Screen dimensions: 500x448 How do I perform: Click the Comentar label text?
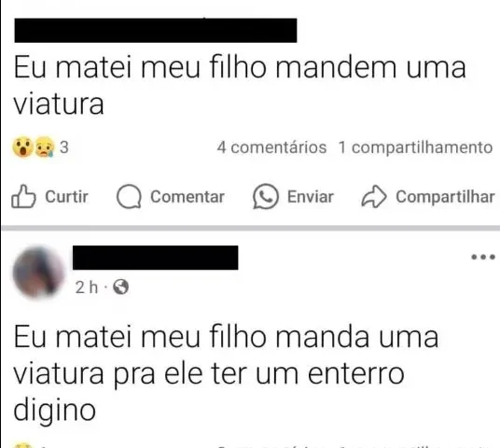click(x=187, y=197)
